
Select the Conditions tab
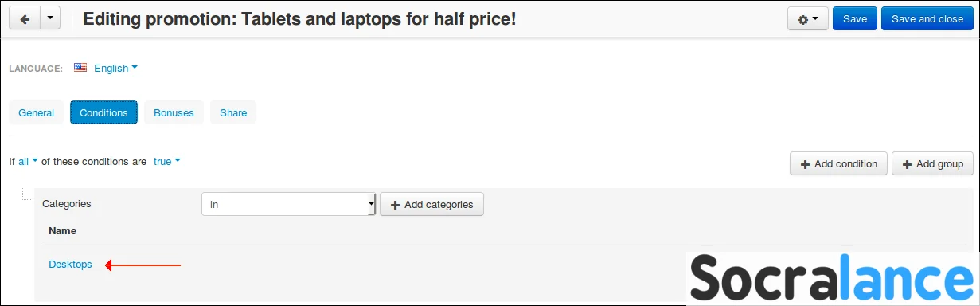103,112
